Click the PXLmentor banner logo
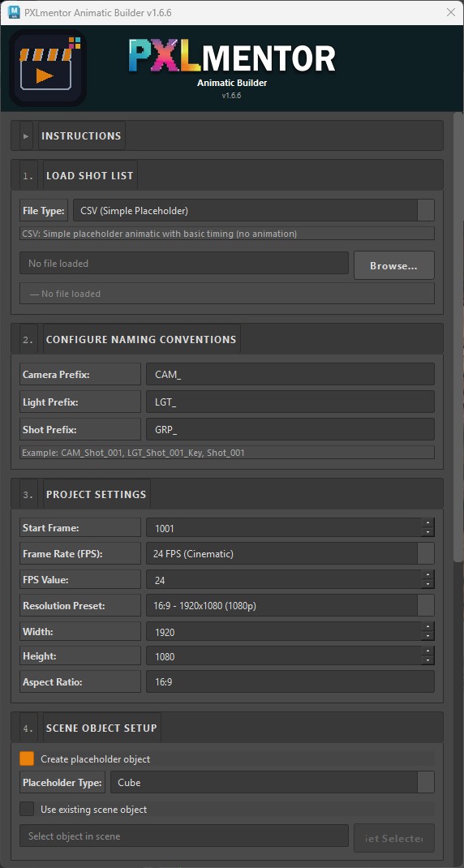The height and width of the screenshot is (868, 464). [x=232, y=58]
